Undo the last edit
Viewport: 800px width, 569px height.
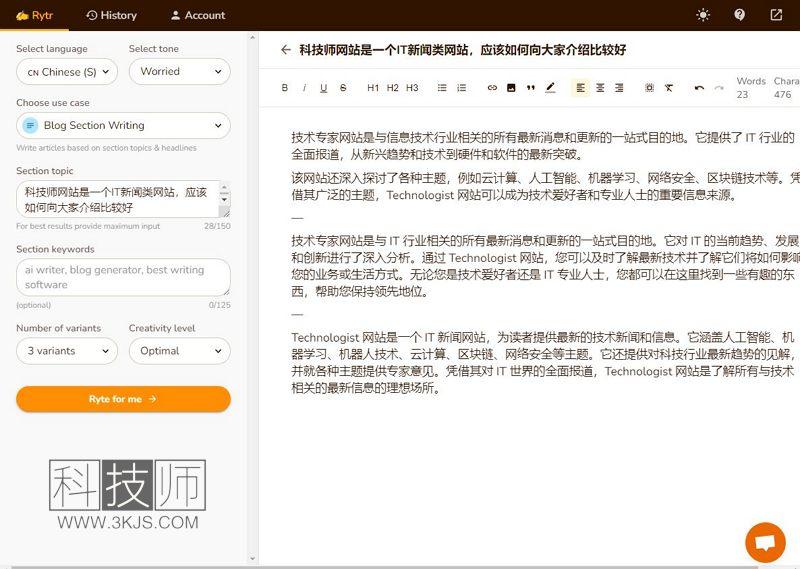tap(699, 88)
